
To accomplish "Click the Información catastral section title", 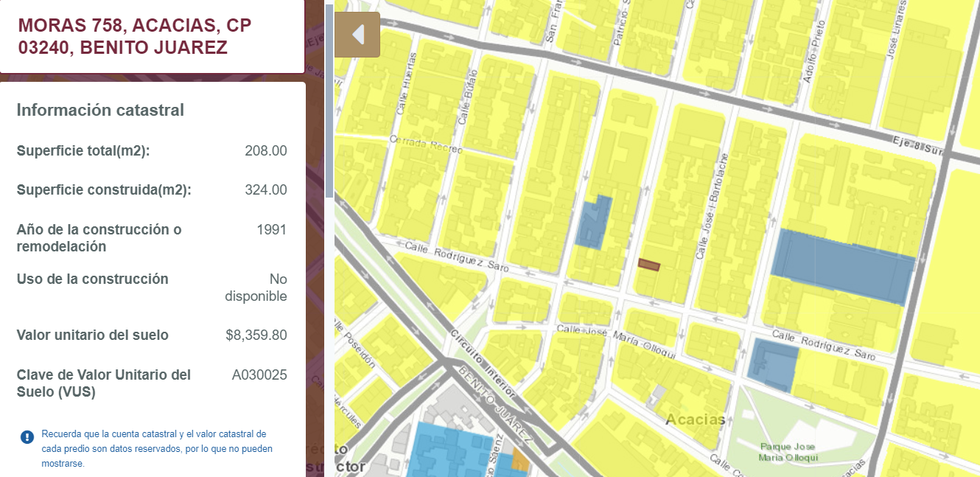I will pos(100,110).
